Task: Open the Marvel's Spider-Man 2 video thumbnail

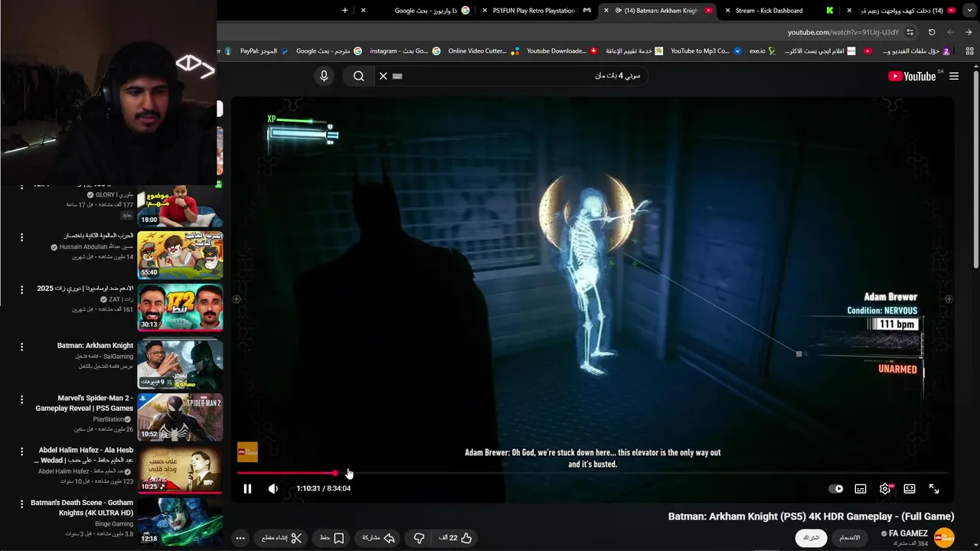Action: point(180,417)
